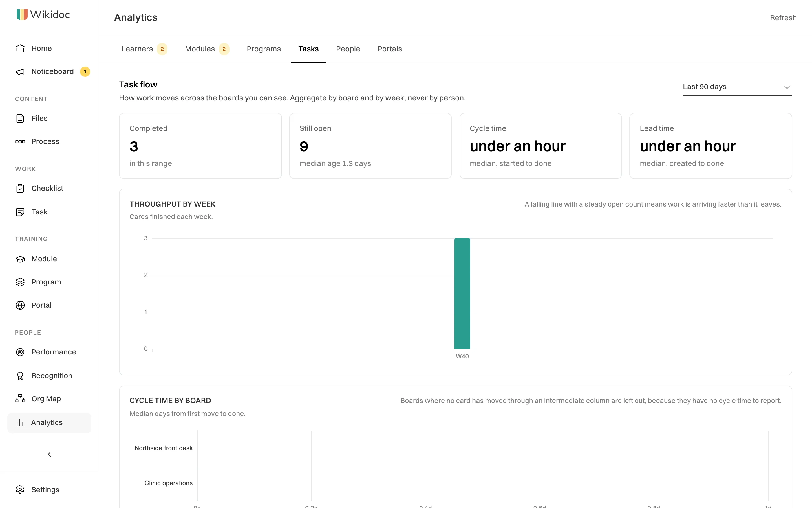
Task: Click the median age 1.3 days text
Action: pos(335,164)
